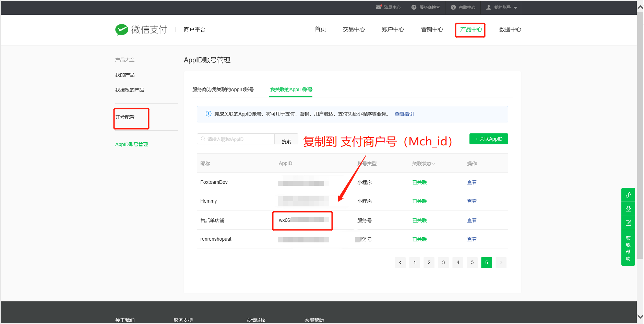Focus the 请输入昵称/AppID search field
This screenshot has width=644, height=324.
236,139
